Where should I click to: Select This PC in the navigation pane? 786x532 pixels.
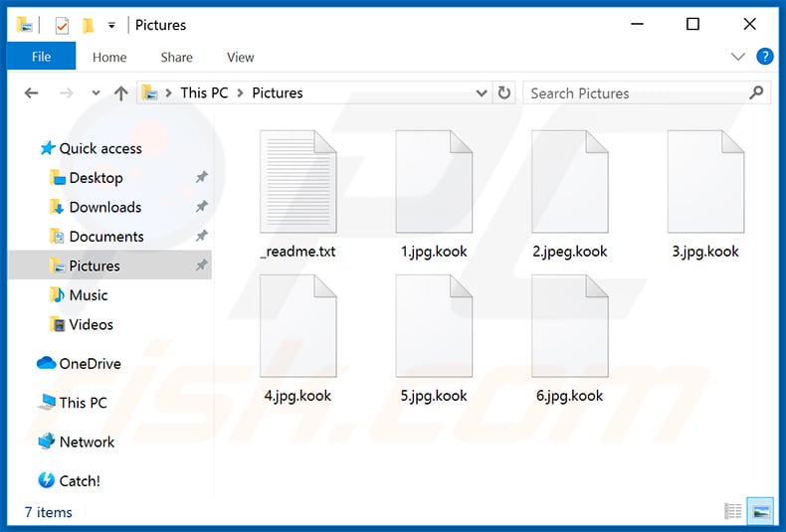(x=73, y=403)
